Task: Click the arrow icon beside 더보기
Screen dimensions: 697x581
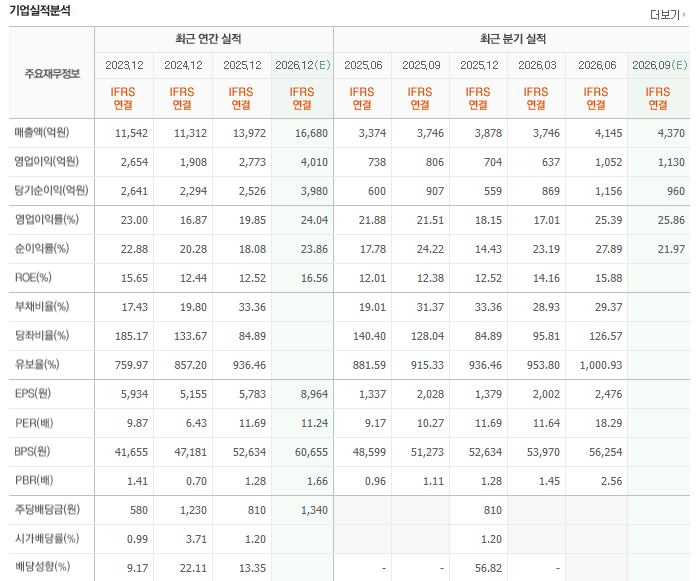Action: [684, 15]
